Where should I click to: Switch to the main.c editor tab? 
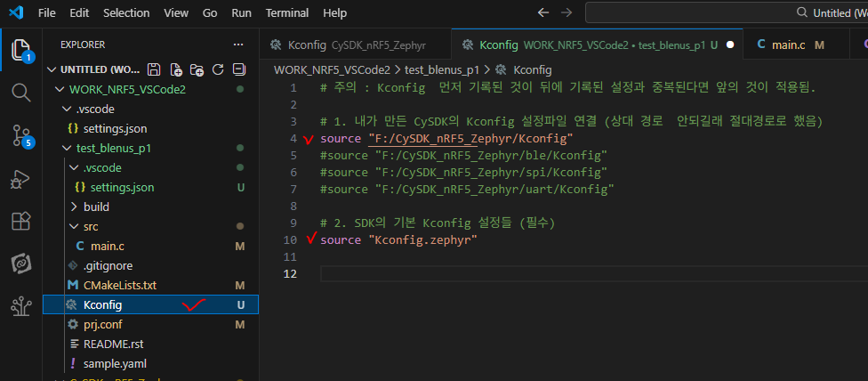[794, 45]
